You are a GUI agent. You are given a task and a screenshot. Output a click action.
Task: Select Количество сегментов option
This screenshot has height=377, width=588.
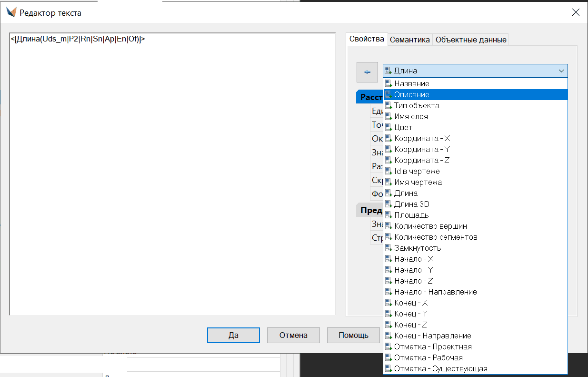pyautogui.click(x=476, y=237)
